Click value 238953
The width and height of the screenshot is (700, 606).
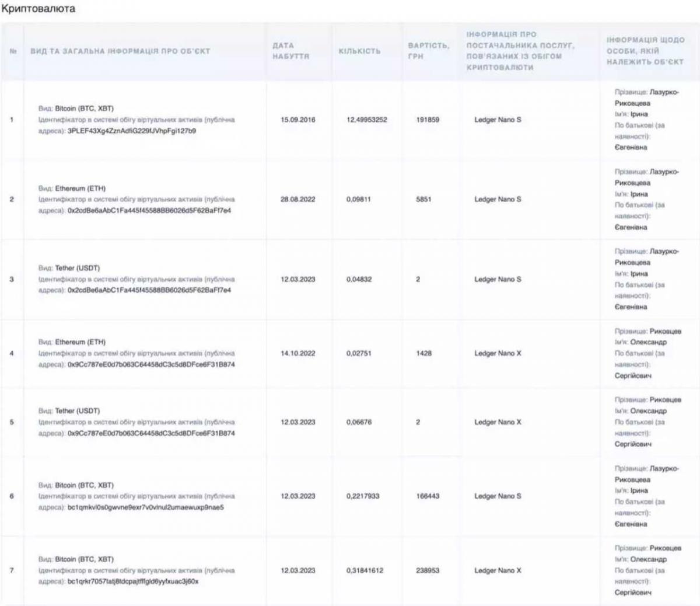[x=428, y=570]
